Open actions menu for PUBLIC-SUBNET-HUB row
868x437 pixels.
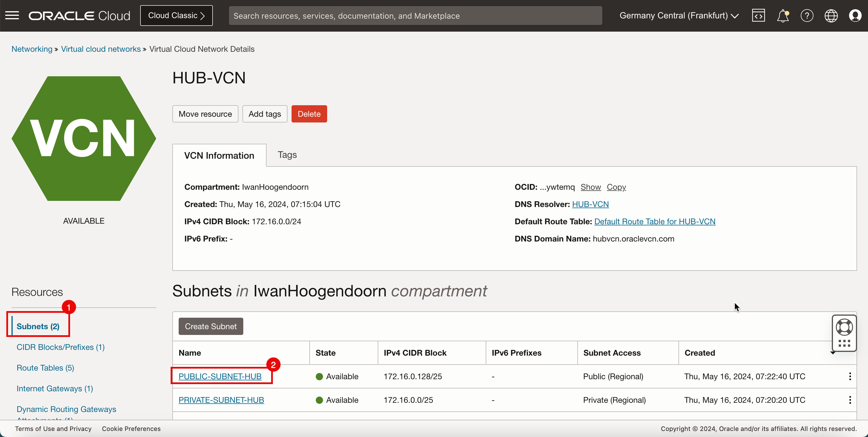tap(850, 376)
